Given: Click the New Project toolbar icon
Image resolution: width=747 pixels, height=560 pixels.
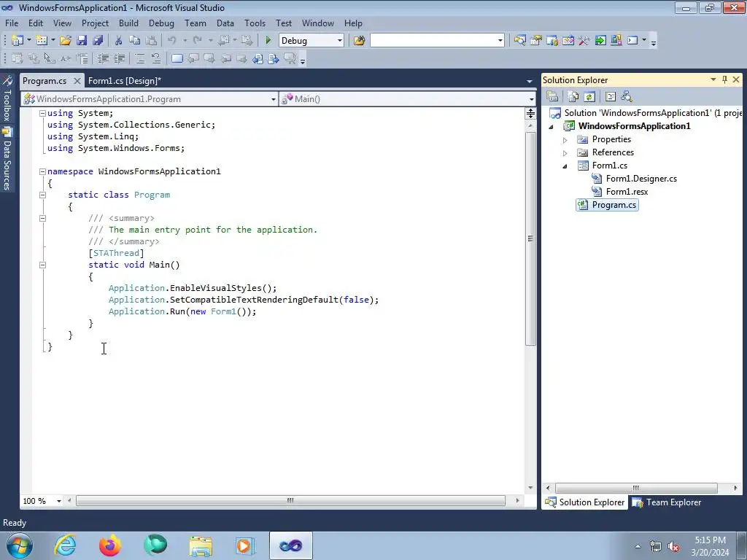Looking at the screenshot, I should coord(18,41).
